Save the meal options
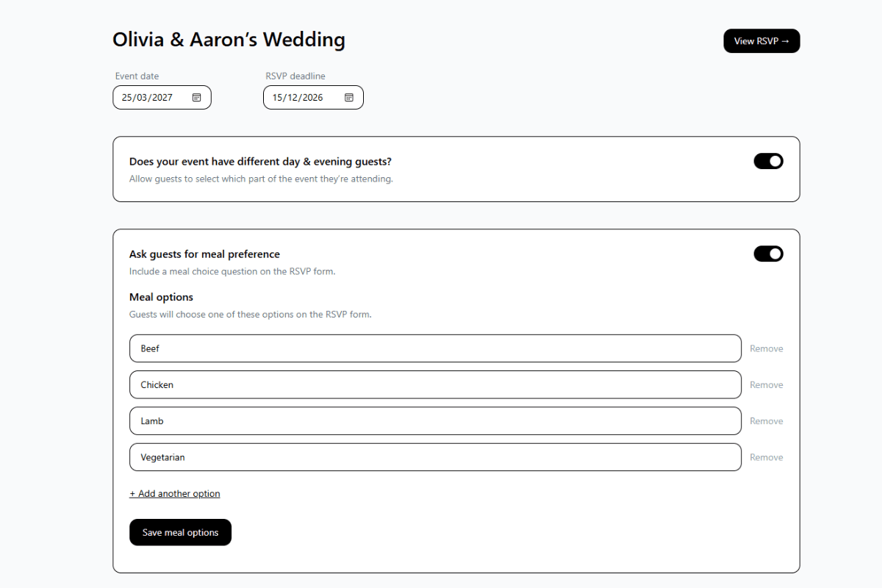Image resolution: width=882 pixels, height=588 pixels. pyautogui.click(x=180, y=533)
